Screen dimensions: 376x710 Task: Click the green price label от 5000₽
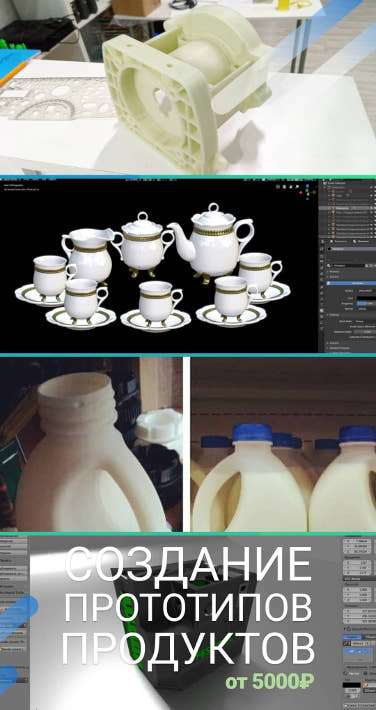point(270,680)
